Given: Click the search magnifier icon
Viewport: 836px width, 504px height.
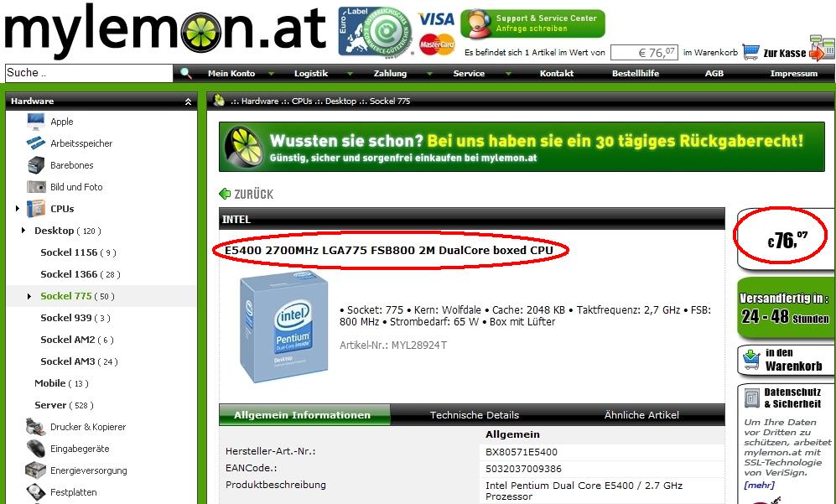Looking at the screenshot, I should point(185,73).
